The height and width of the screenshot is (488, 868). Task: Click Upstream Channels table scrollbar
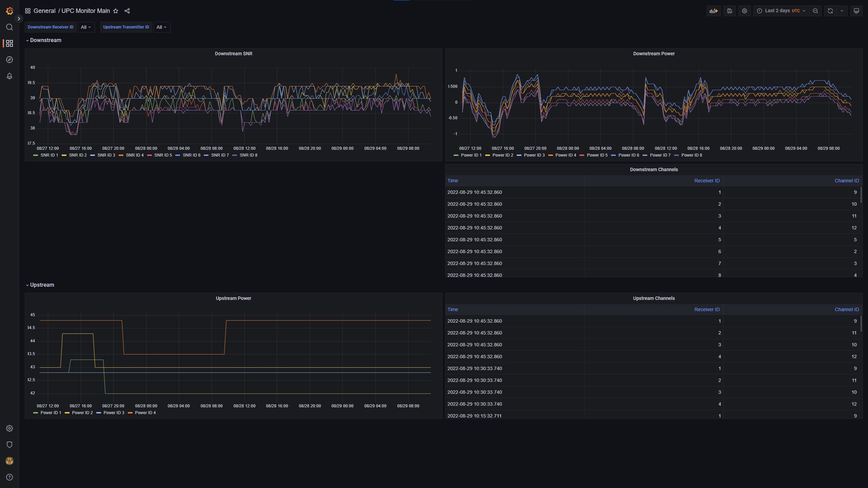tap(861, 324)
